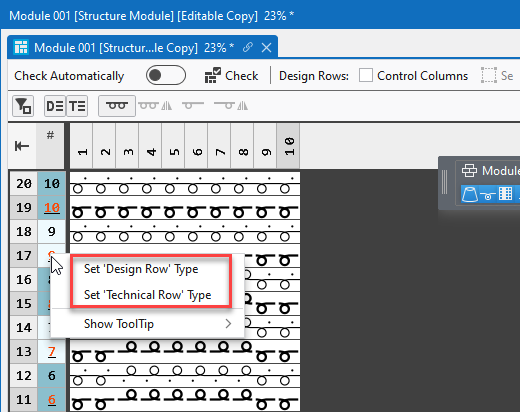Close the Module 001 tab

[x=266, y=48]
